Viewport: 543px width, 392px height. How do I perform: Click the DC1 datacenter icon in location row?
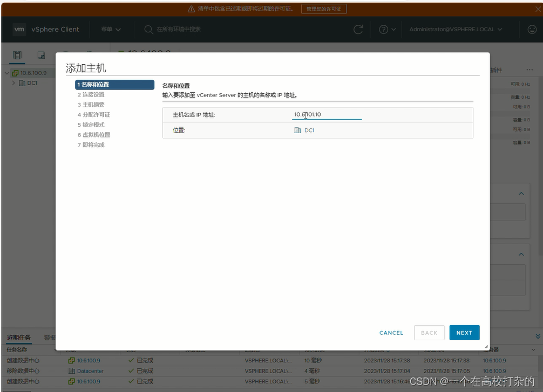[297, 130]
